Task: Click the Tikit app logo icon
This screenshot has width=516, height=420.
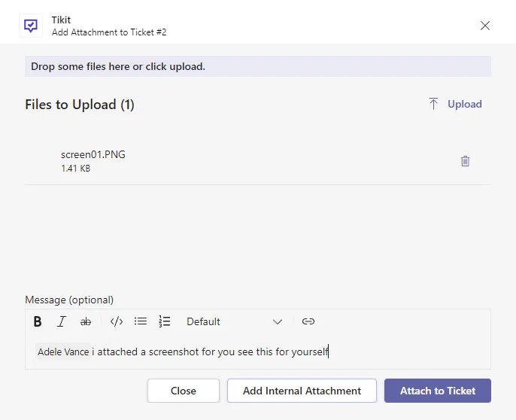Action: tap(31, 26)
